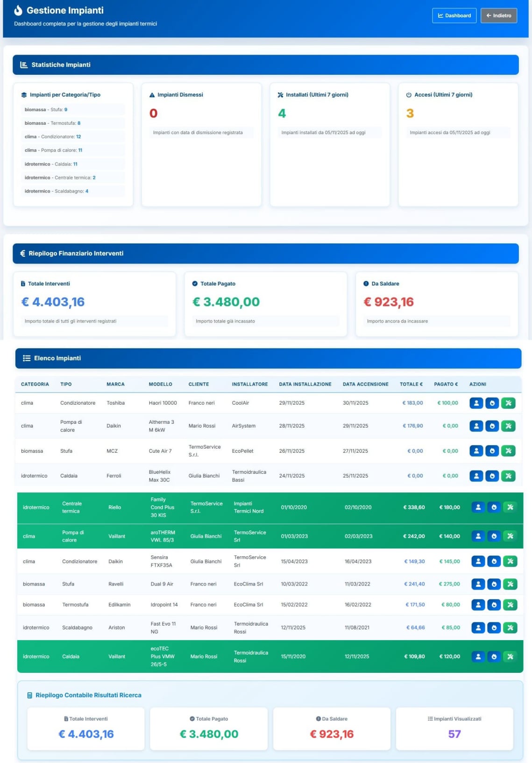Select the Impianti Dismessi statistics card
532x763 pixels.
click(x=201, y=144)
